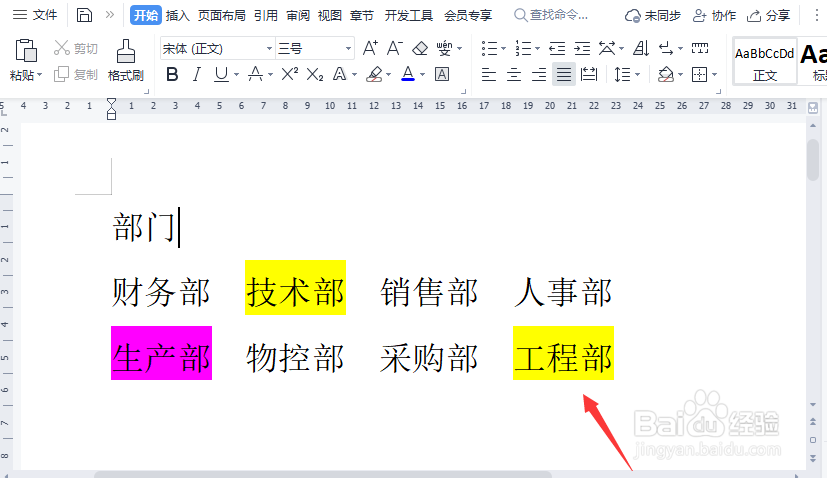Click the character border A icon

point(442,74)
